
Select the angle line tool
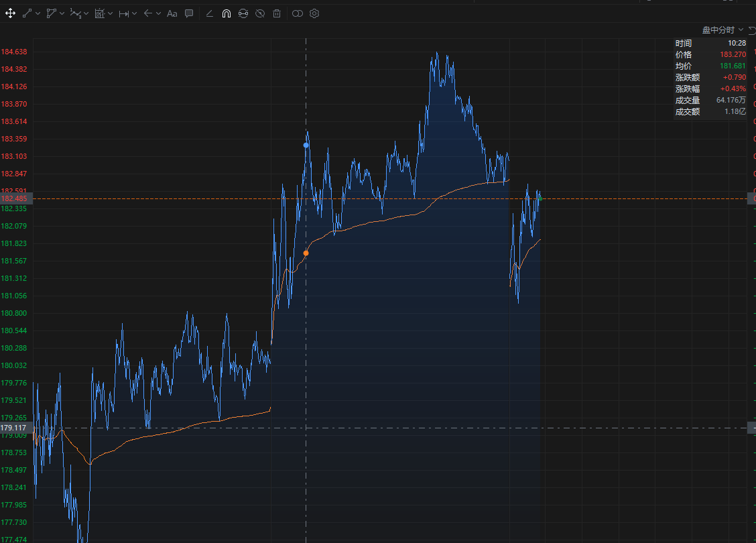[x=210, y=13]
